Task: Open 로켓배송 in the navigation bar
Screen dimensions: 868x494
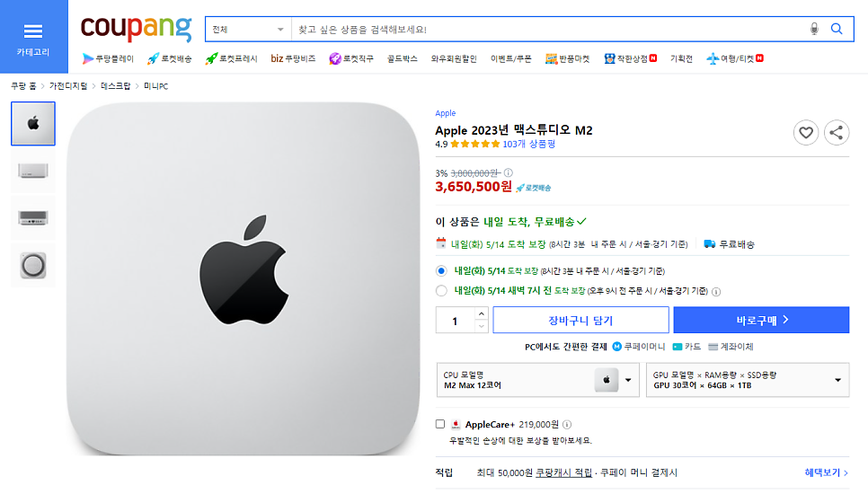Action: [x=170, y=58]
